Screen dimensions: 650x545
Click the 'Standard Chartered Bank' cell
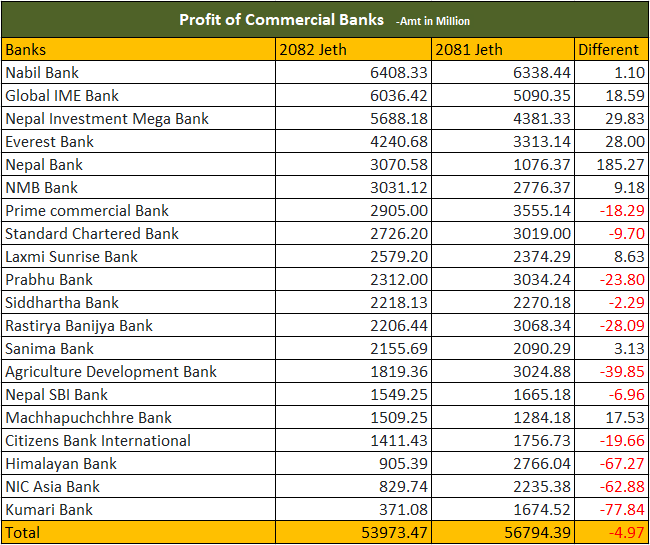(139, 233)
